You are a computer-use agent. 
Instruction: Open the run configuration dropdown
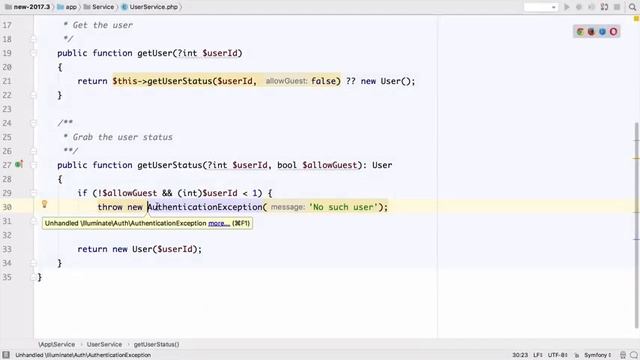(541, 7)
